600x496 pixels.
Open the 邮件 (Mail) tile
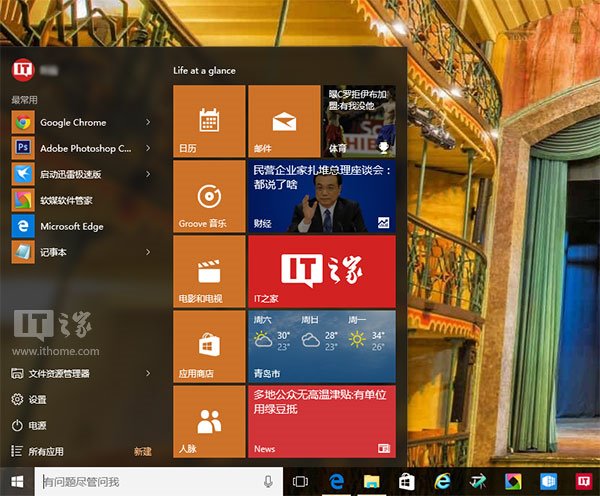[284, 121]
